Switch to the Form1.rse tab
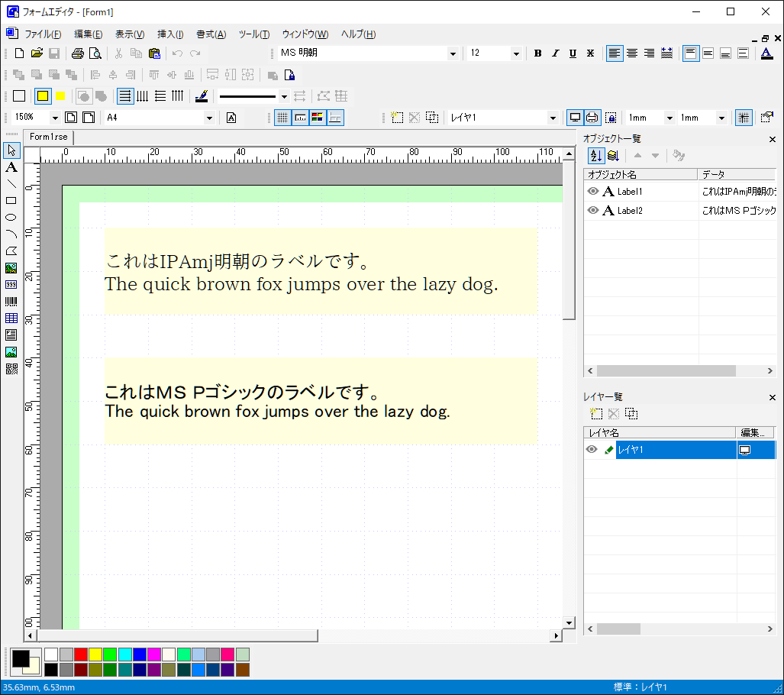Viewport: 784px width, 695px height. pos(49,137)
